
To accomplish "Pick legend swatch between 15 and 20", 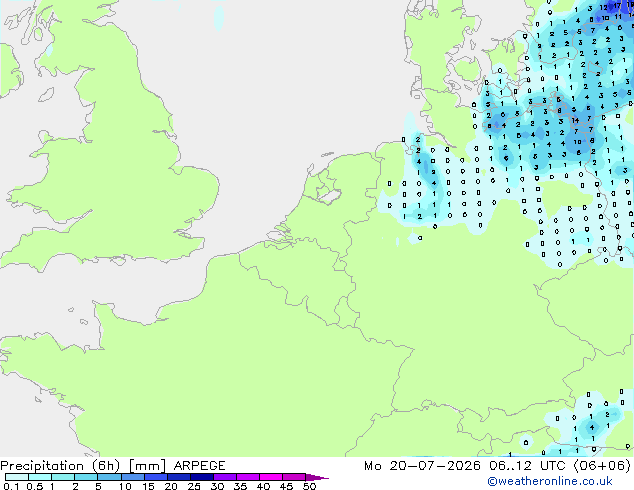I will tap(156, 477).
